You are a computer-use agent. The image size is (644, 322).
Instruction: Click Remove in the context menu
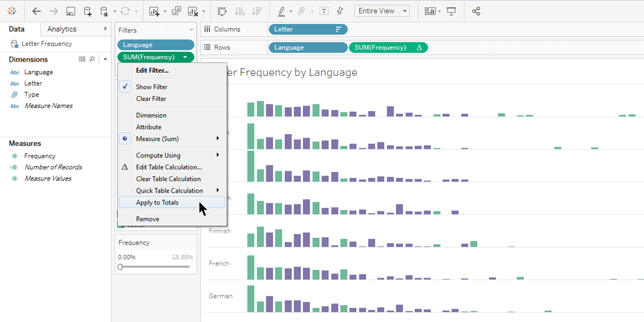tap(148, 219)
